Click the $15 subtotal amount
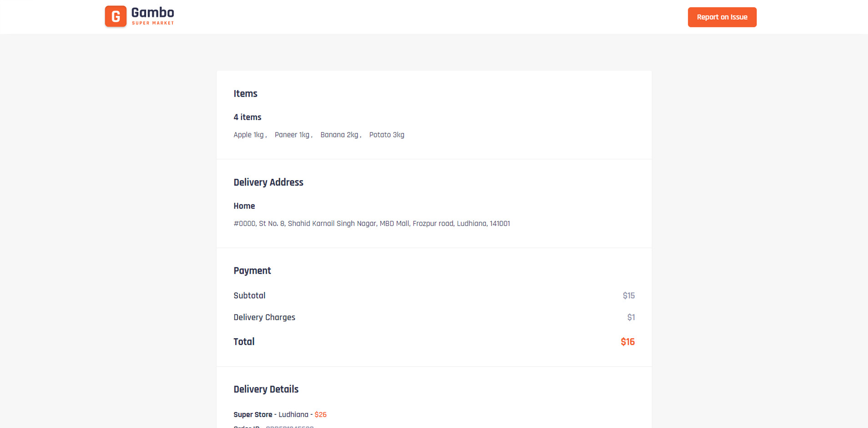The image size is (868, 428). click(628, 296)
